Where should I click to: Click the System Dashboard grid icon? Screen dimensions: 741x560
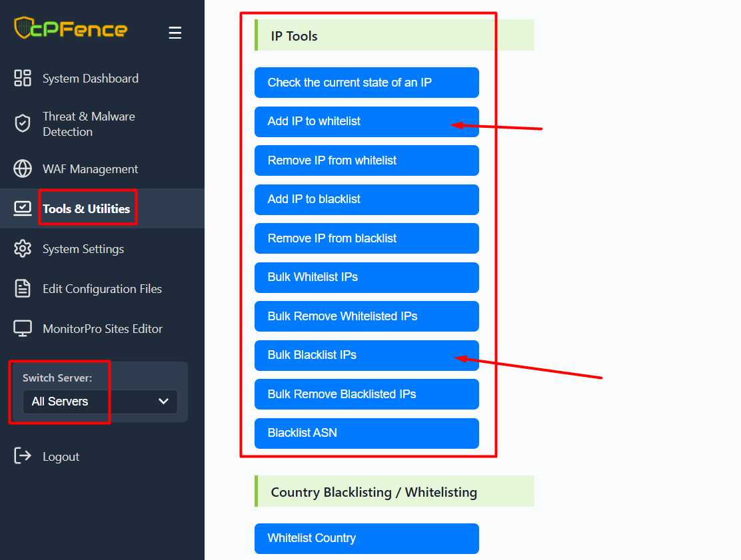(23, 78)
